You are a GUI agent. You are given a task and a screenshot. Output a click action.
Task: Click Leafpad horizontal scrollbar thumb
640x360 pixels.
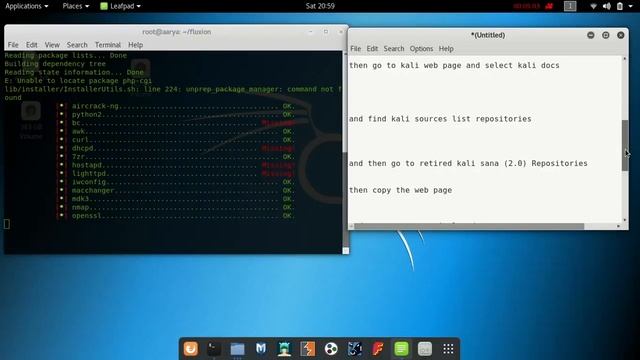[x=469, y=226]
